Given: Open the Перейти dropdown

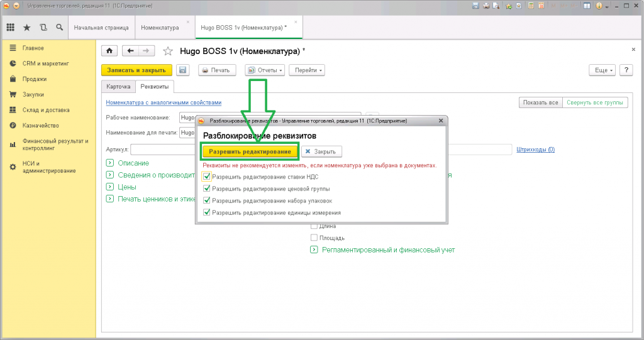Looking at the screenshot, I should [x=307, y=70].
